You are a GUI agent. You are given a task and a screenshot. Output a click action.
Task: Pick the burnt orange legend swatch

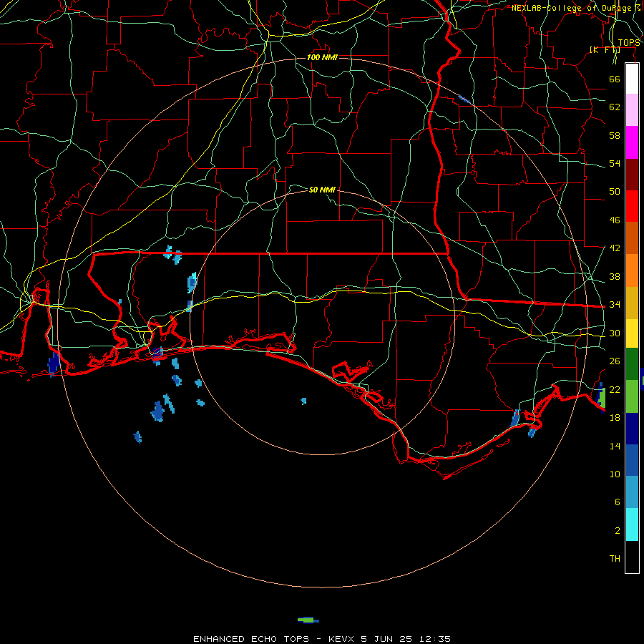click(632, 238)
